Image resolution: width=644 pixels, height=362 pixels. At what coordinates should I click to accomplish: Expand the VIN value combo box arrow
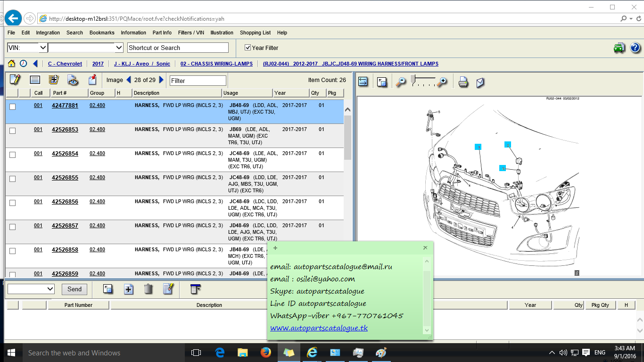pyautogui.click(x=119, y=48)
